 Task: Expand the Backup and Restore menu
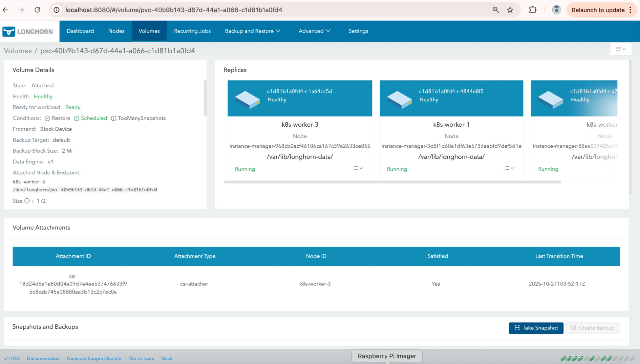tap(252, 31)
